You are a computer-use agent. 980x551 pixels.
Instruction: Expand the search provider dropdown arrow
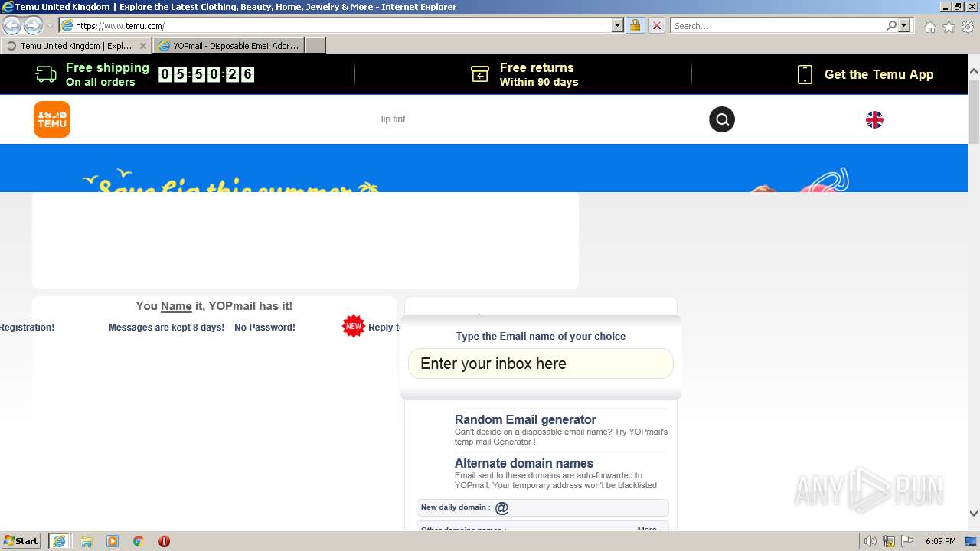(x=904, y=25)
